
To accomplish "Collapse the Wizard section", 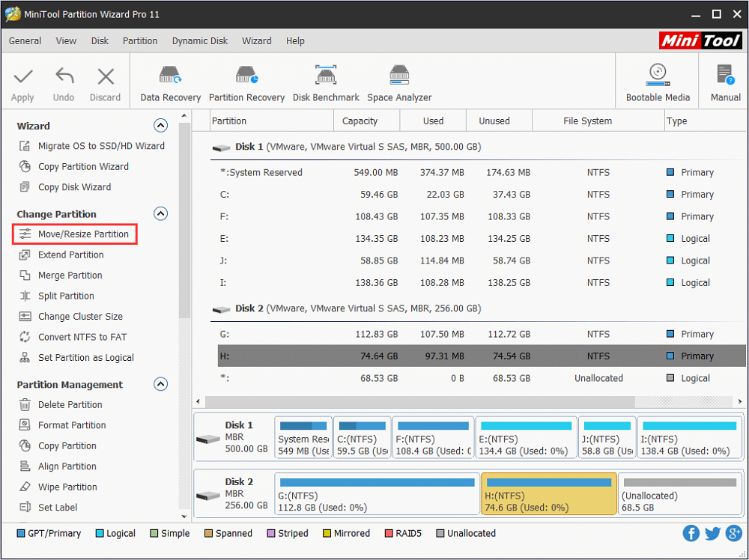I will 160,126.
